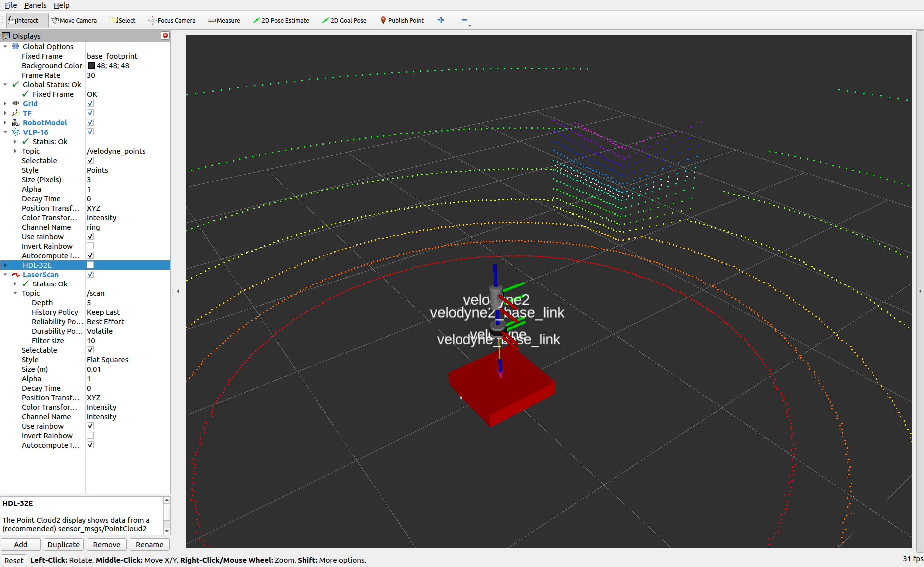Click the Focus Camera tool
The width and height of the screenshot is (924, 567).
coord(172,20)
